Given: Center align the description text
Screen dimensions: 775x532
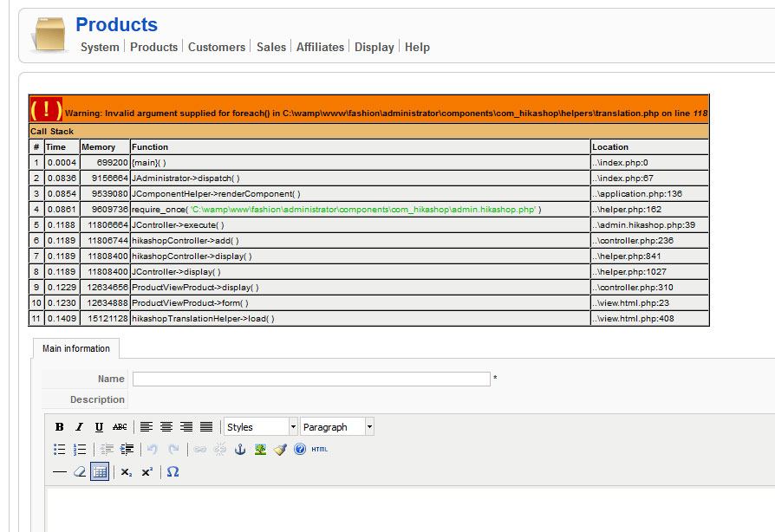Looking at the screenshot, I should click(x=166, y=427).
